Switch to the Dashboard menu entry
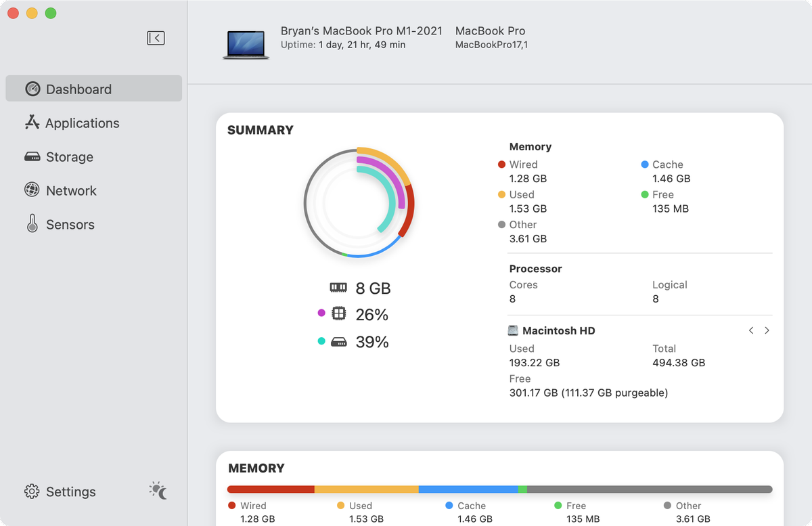The image size is (812, 526). (x=78, y=89)
